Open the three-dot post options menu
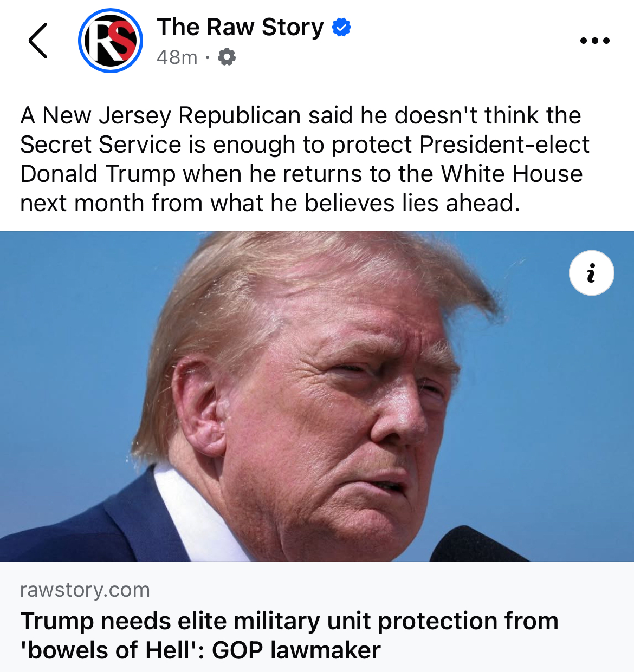The image size is (634, 672). coord(594,41)
